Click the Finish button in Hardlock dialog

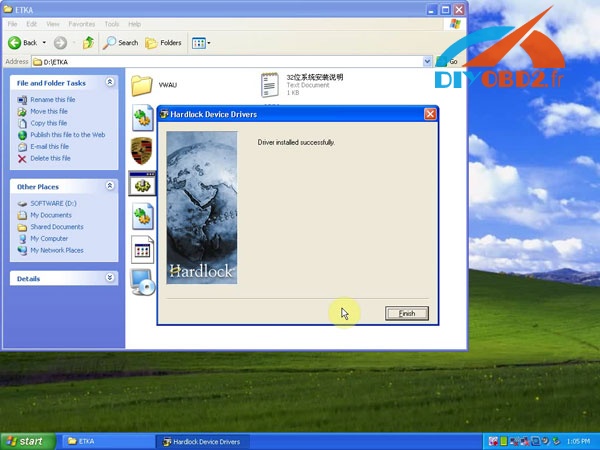pyautogui.click(x=407, y=313)
